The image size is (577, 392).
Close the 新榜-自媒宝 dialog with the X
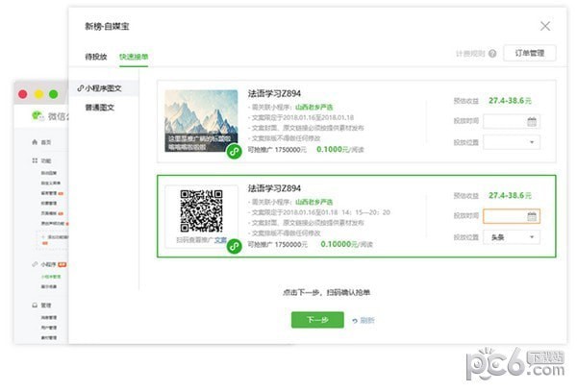tap(545, 26)
